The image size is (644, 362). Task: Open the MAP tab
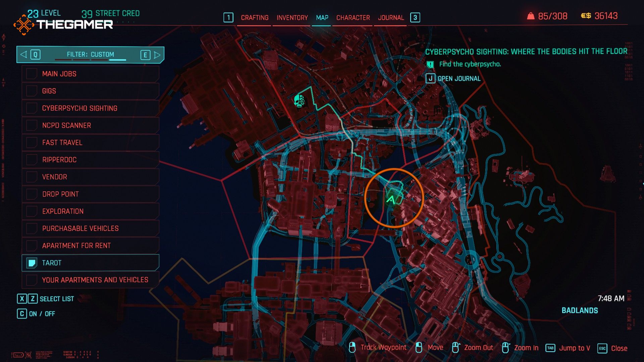click(322, 18)
